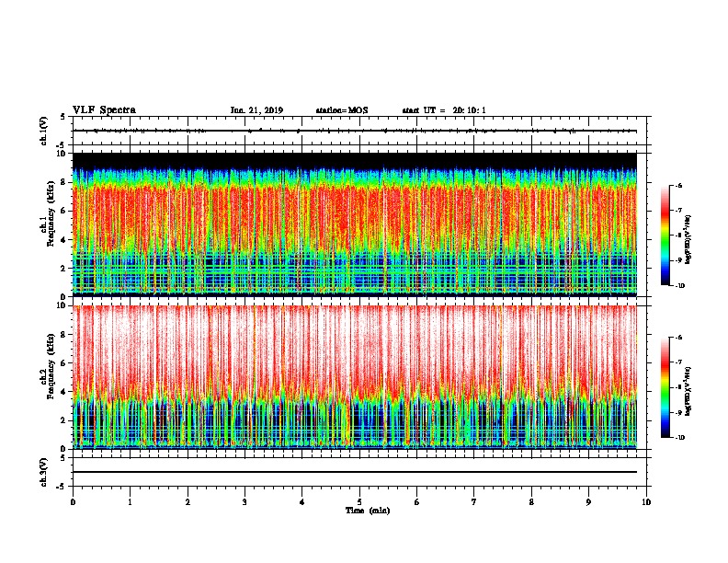This screenshot has height=563, width=728.
Task: Click the "-7" value on ch.1 color bar
Action: coord(678,211)
